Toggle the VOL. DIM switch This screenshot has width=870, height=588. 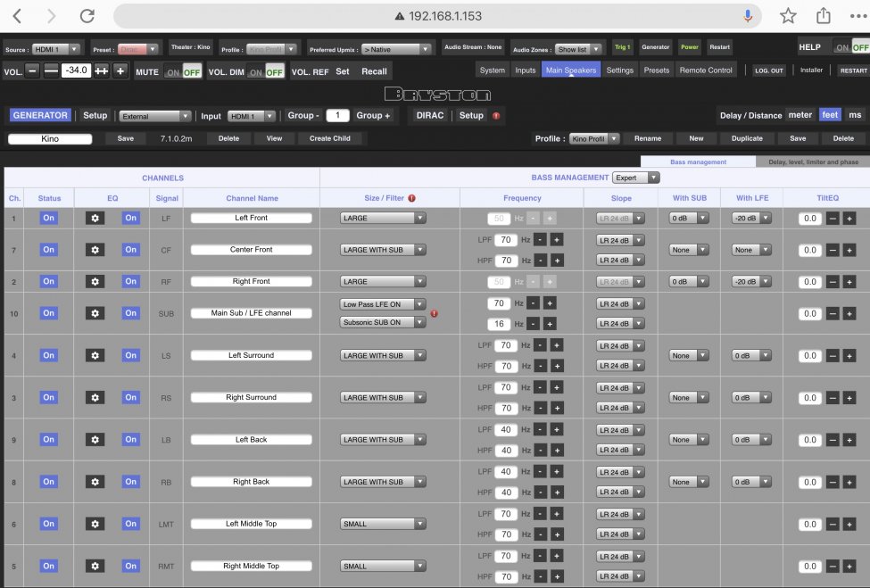(x=265, y=72)
